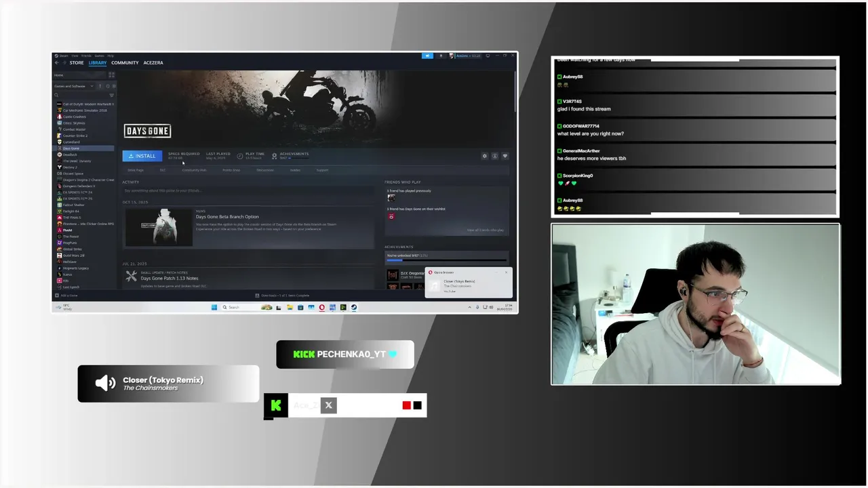The width and height of the screenshot is (868, 488).
Task: Click Add a Game at bottom left
Action: (66, 296)
